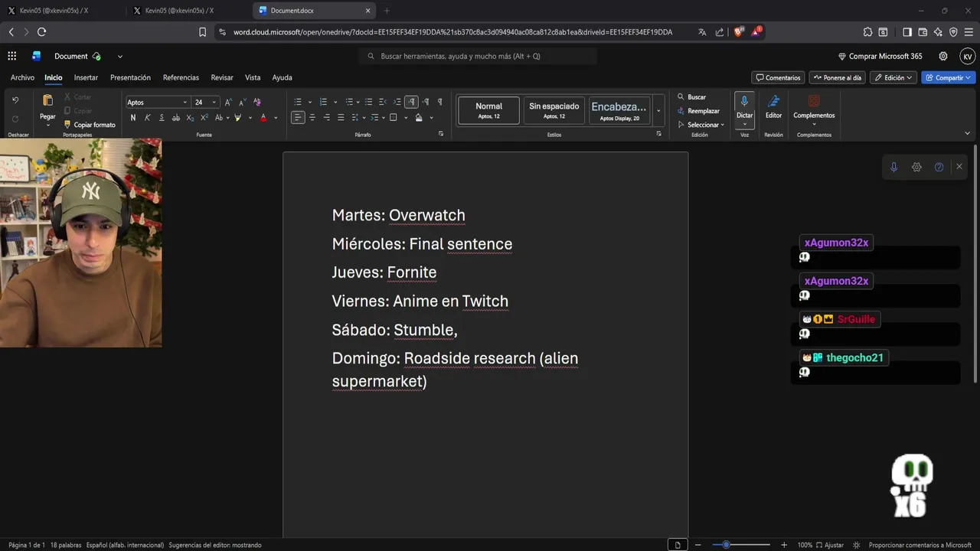980x551 pixels.
Task: Show paragraph marks with pilcrow icon
Action: [439, 102]
